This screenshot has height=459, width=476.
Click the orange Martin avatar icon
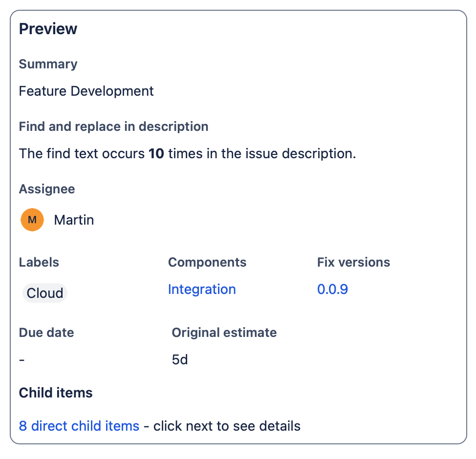click(32, 220)
